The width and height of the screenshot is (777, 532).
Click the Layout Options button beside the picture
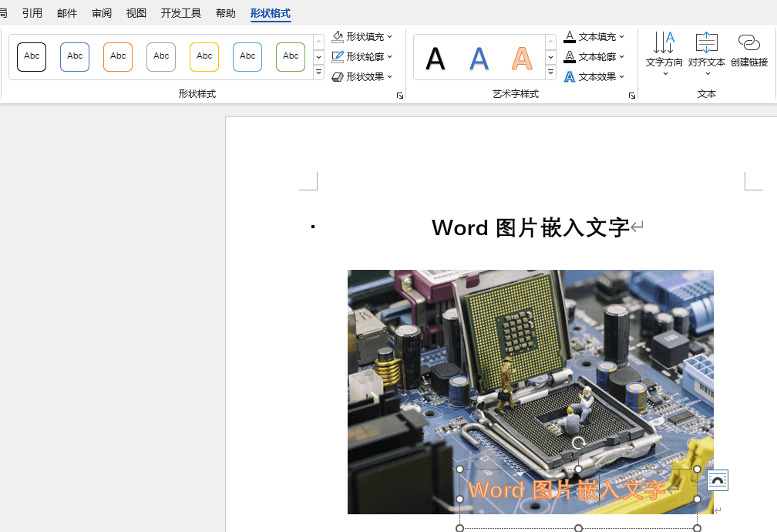717,480
